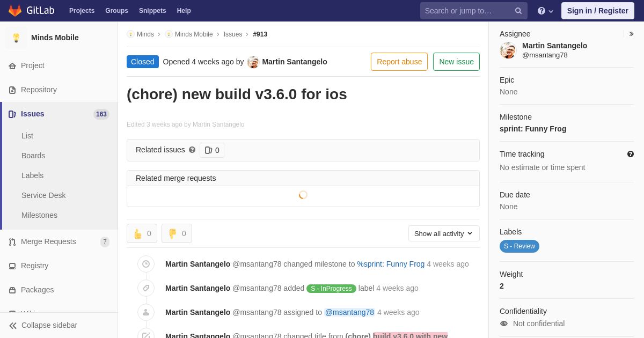Image resolution: width=644 pixels, height=338 pixels.
Task: Collapse the right sidebar with double-chevron
Action: coord(631,34)
